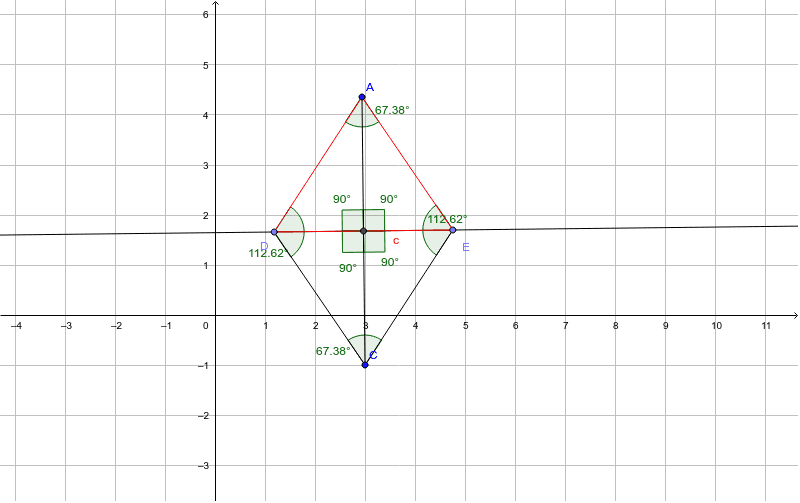Click x-axis tick label -2

[x=116, y=325]
